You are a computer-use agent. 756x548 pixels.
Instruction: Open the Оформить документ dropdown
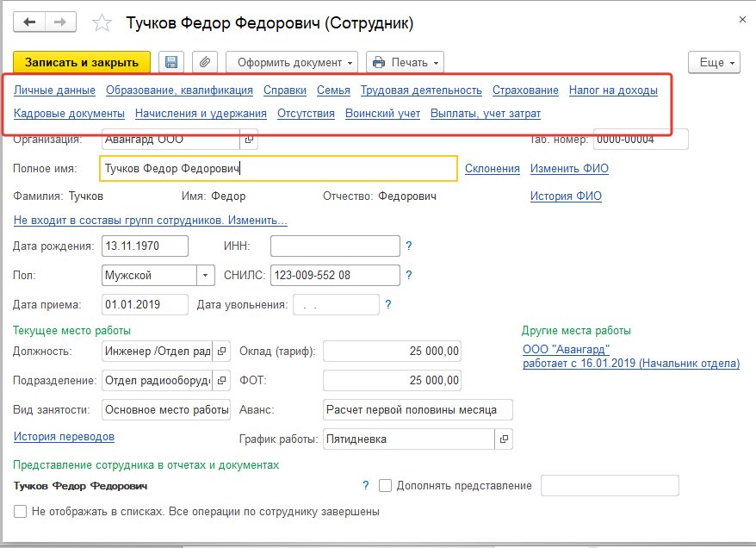click(x=292, y=62)
